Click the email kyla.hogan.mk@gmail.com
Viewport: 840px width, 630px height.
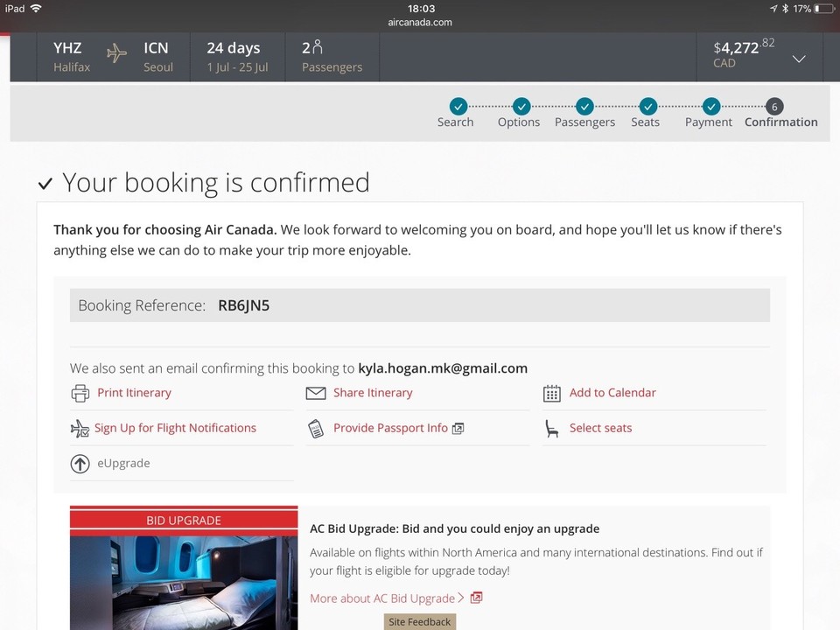(x=443, y=368)
